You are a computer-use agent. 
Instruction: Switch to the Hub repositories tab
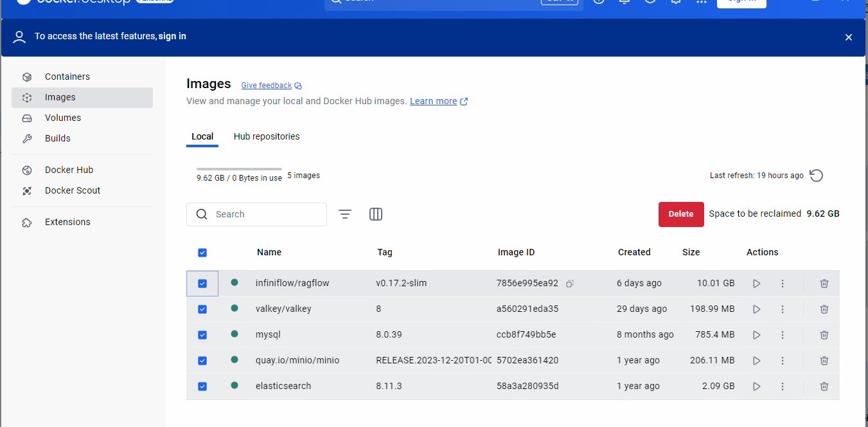[x=267, y=136]
